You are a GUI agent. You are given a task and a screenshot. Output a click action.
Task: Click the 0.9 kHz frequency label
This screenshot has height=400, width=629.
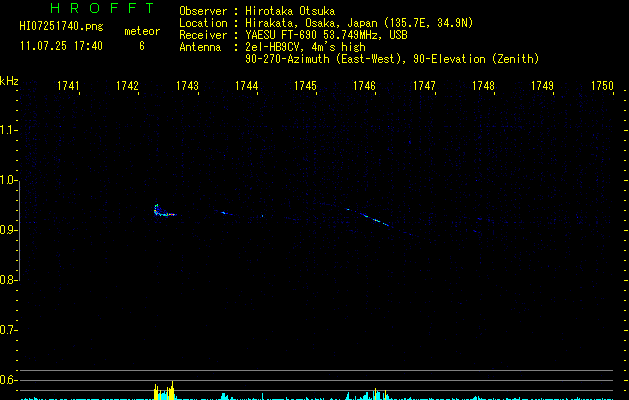[x=8, y=230]
